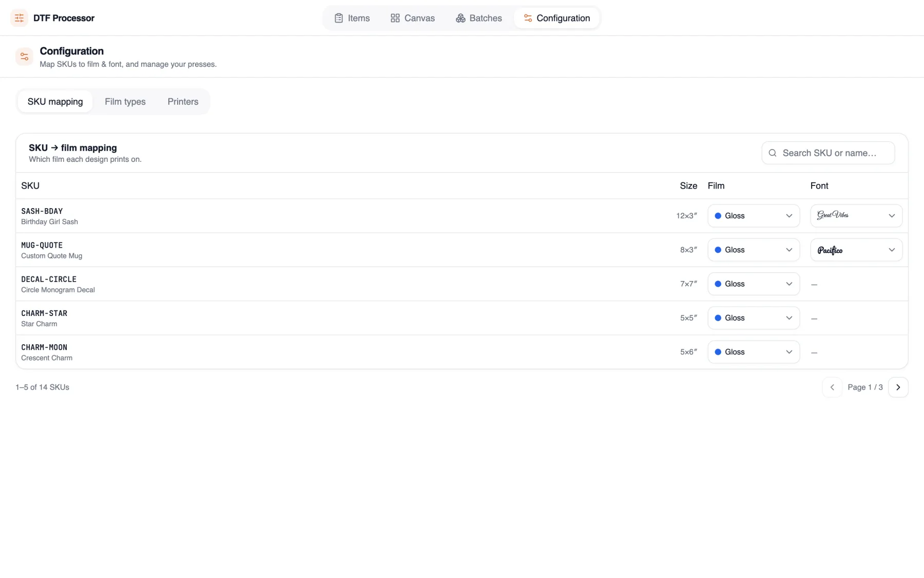Click the DTF Processor logo icon
The image size is (924, 578).
(19, 18)
